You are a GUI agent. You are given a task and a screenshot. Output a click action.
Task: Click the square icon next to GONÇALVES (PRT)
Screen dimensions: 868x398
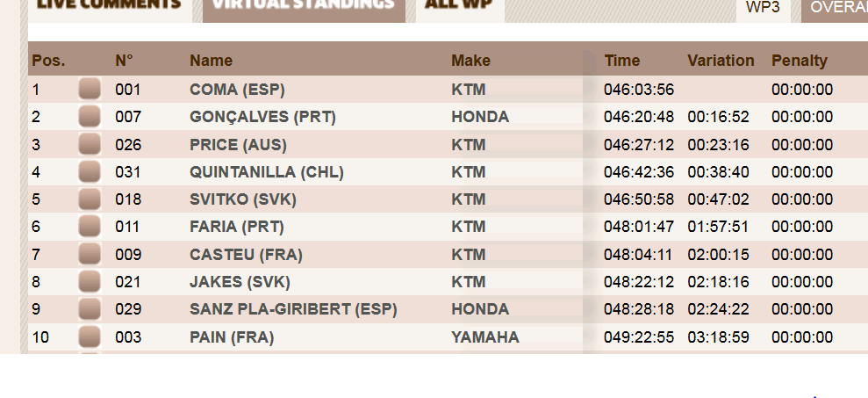90,117
